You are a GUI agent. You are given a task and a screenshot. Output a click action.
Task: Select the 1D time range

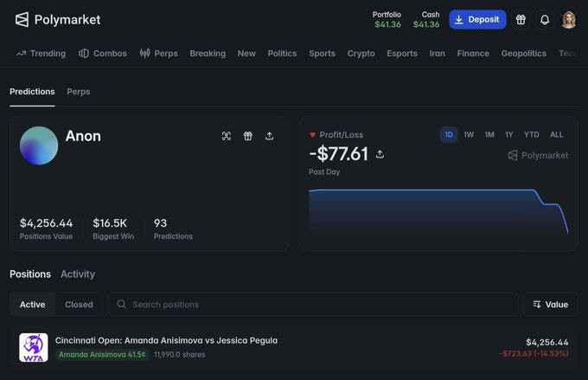pos(449,135)
